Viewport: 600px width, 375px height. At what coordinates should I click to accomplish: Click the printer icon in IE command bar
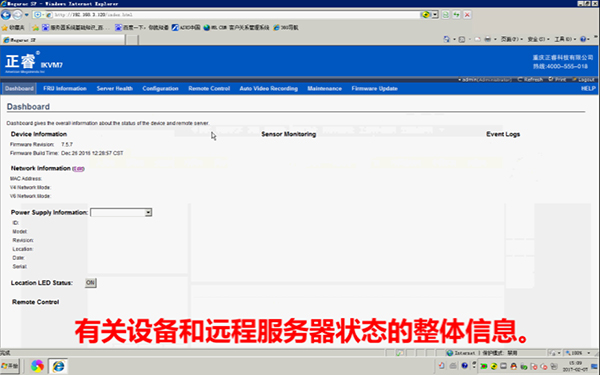pyautogui.click(x=488, y=39)
